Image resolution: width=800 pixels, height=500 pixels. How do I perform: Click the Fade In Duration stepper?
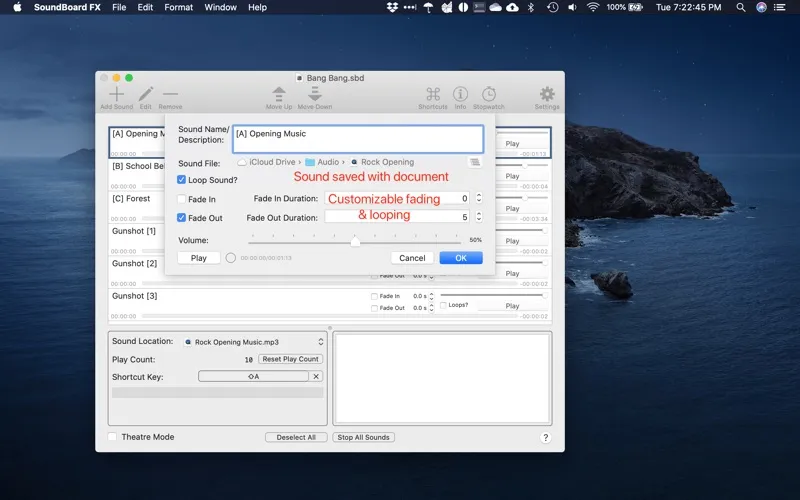[479, 199]
